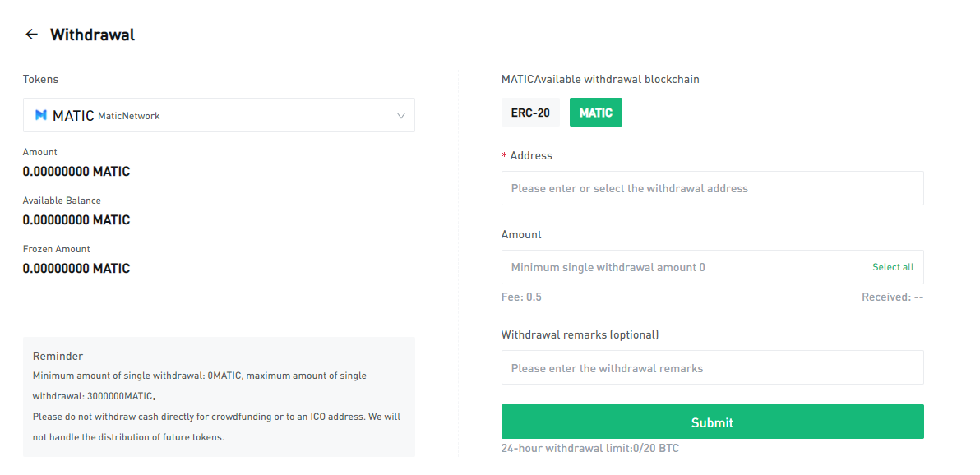Image resolution: width=980 pixels, height=475 pixels.
Task: Click the back arrow next to Withdrawal
Action: coord(31,35)
